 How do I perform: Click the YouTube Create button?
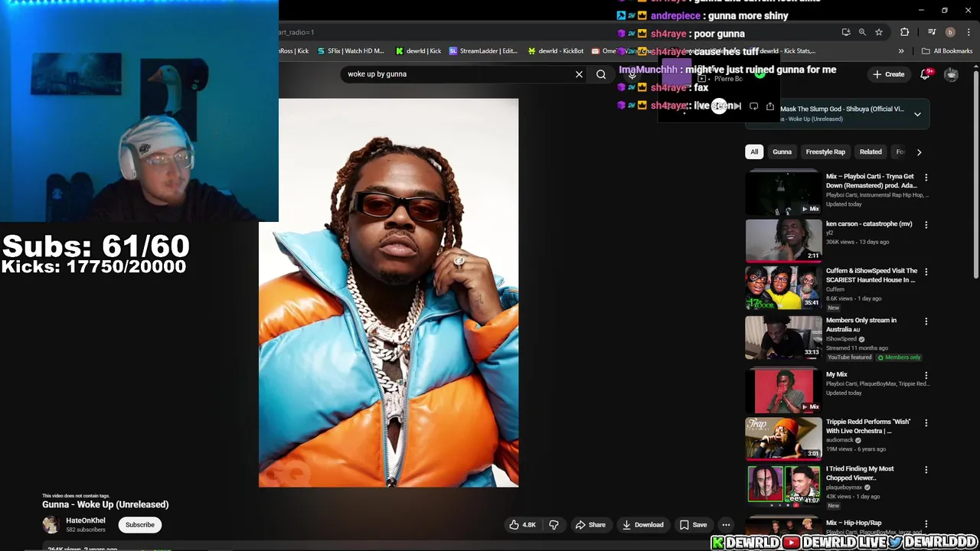click(888, 74)
